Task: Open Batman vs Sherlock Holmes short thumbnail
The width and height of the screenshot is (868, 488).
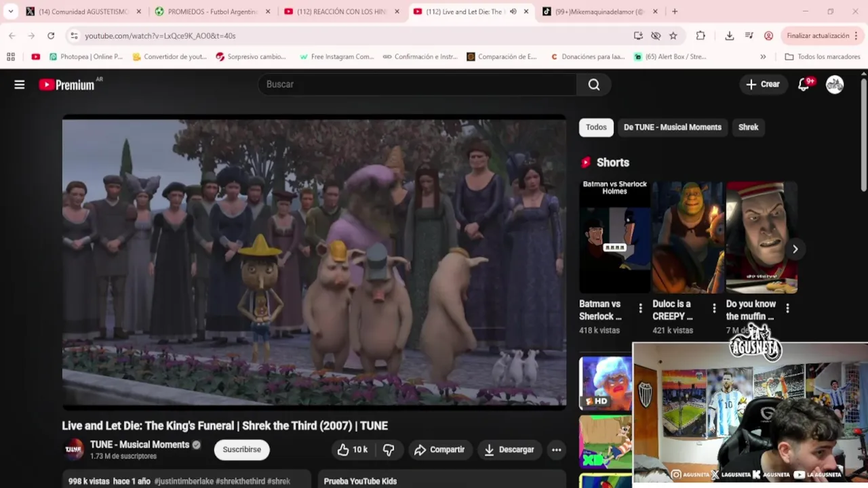Action: (614, 237)
